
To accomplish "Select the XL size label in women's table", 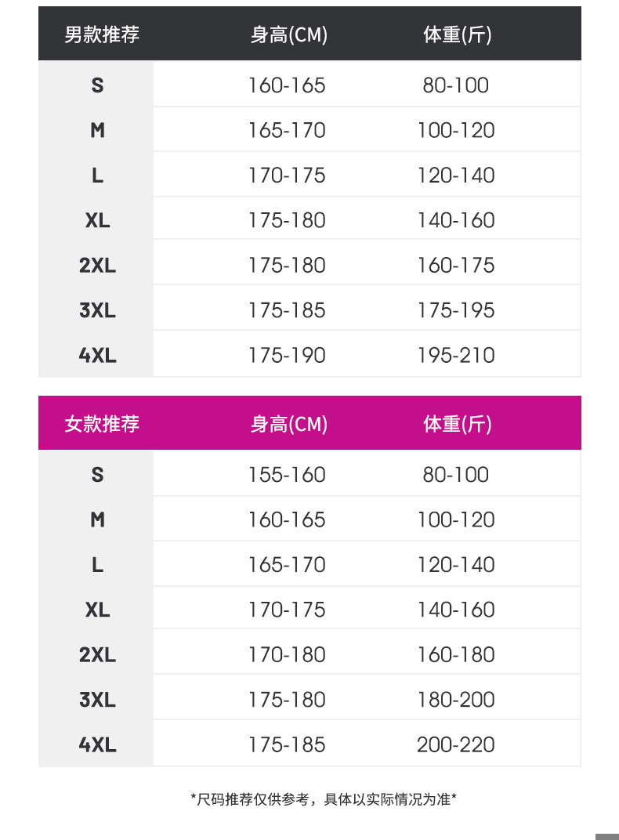I will (x=97, y=610).
